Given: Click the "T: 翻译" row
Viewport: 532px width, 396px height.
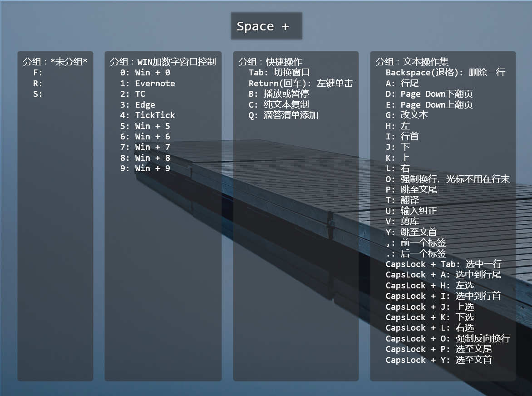Looking at the screenshot, I should click(402, 201).
